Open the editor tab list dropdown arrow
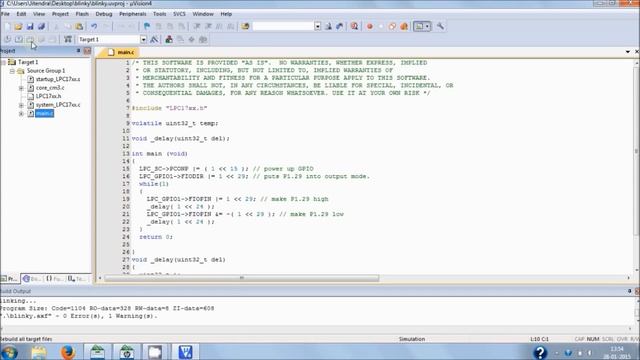Screen dimensions: 640x360 click(627, 52)
